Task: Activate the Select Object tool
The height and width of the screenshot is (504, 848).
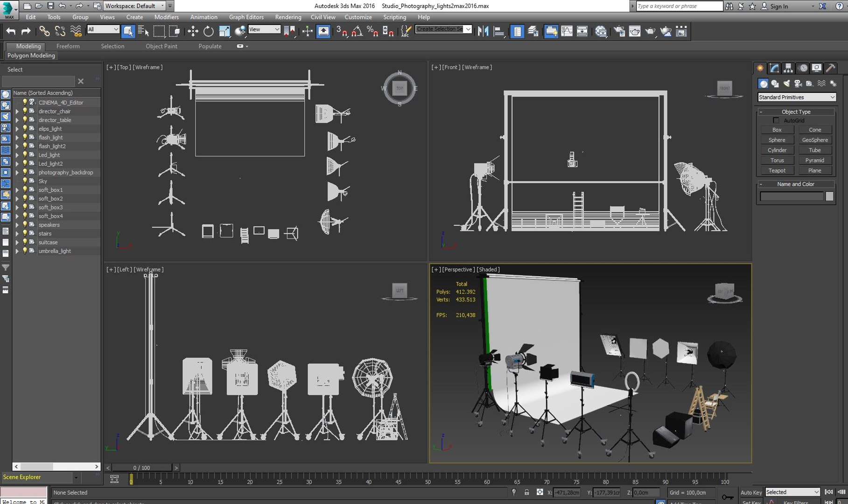Action: (128, 31)
